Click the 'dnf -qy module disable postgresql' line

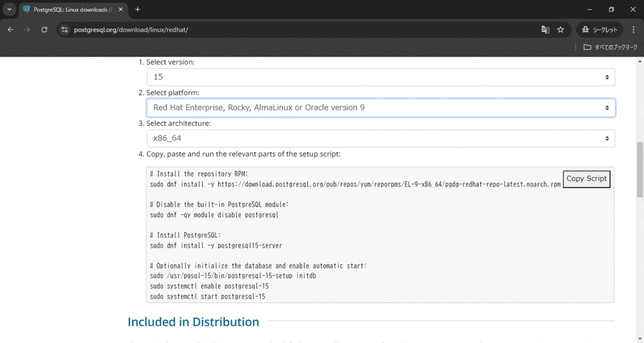214,215
